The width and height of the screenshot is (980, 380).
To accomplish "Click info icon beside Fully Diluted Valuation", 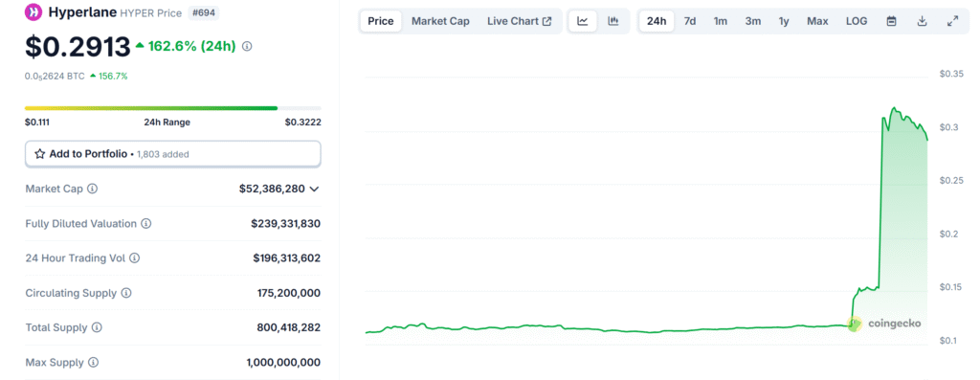I will 146,224.
